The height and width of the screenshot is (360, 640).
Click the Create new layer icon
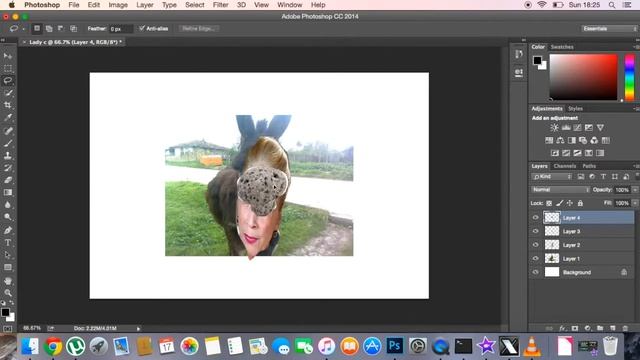[613, 328]
